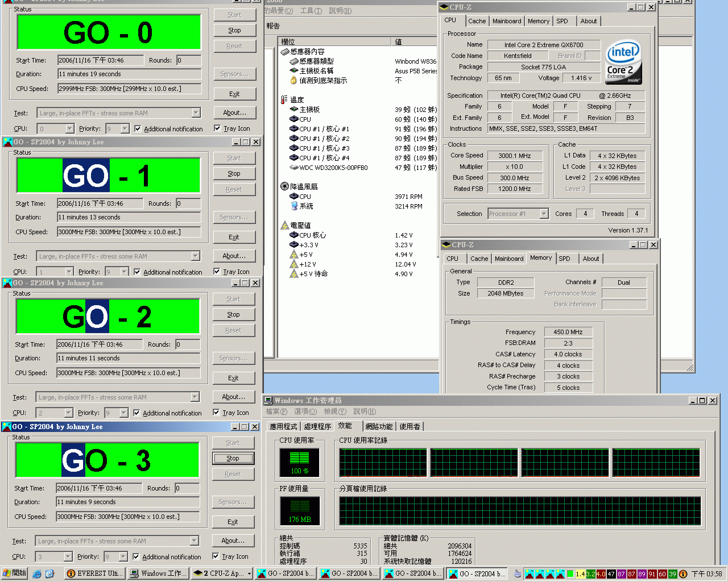Viewport: 728px width, 582px height.
Task: Click the CPU 使用率 100% meter
Action: tap(299, 462)
